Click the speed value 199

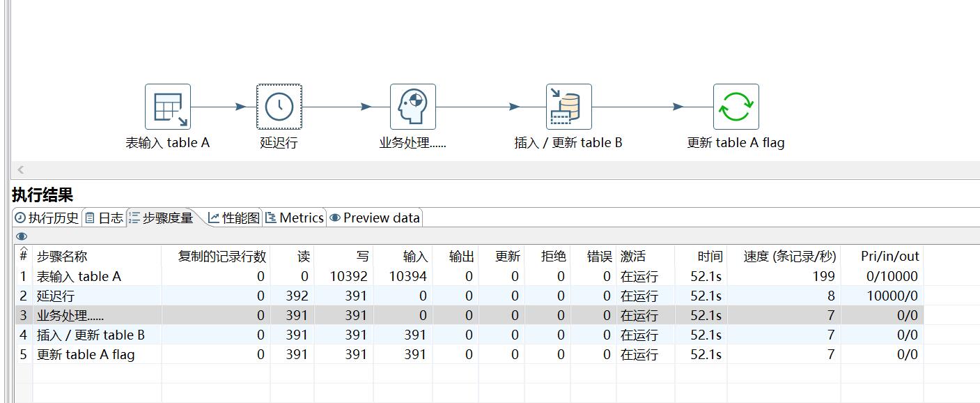823,276
